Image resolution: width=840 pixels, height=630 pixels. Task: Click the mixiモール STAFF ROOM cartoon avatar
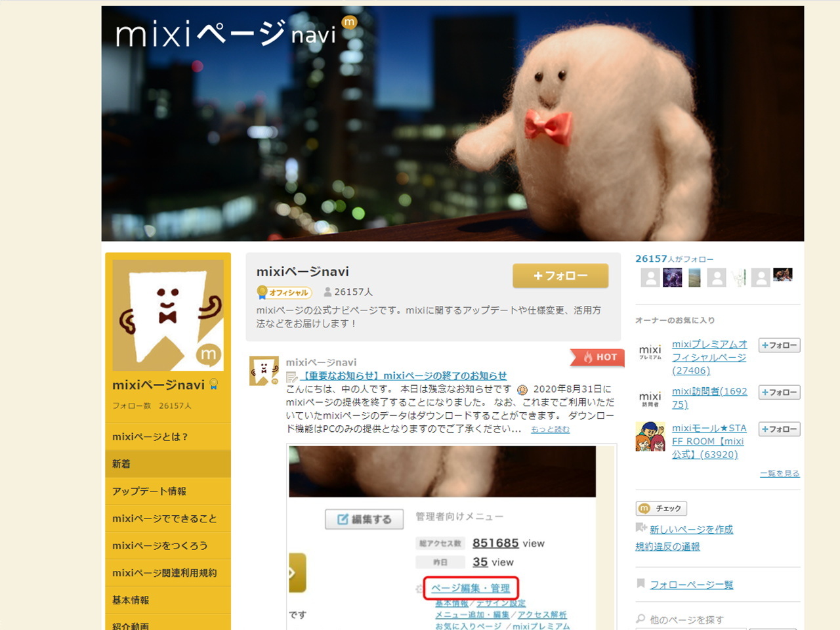(650, 436)
